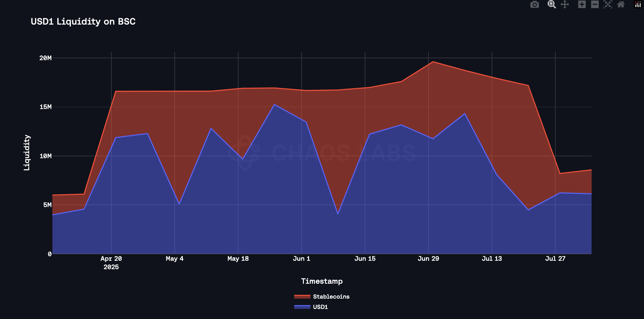Click the blue USD1 legend swatch
644x319 pixels.
tap(302, 307)
